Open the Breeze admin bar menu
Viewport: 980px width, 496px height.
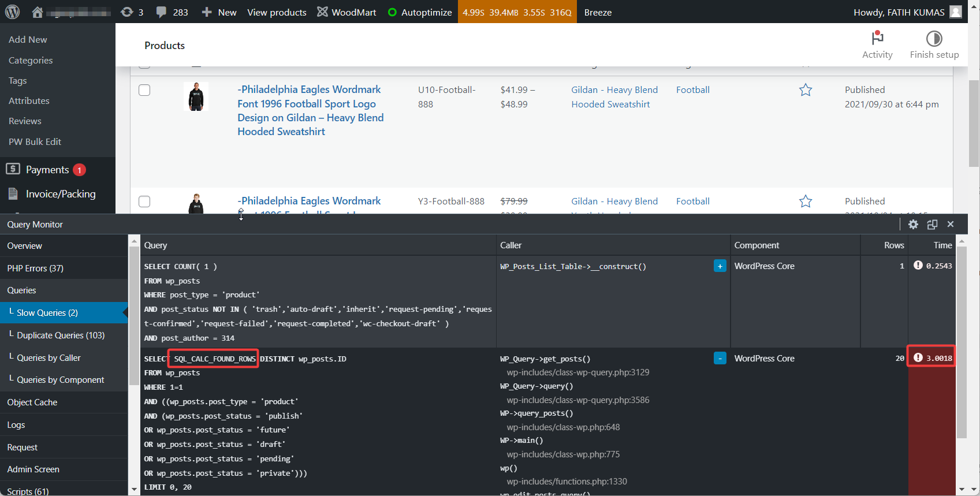tap(598, 12)
